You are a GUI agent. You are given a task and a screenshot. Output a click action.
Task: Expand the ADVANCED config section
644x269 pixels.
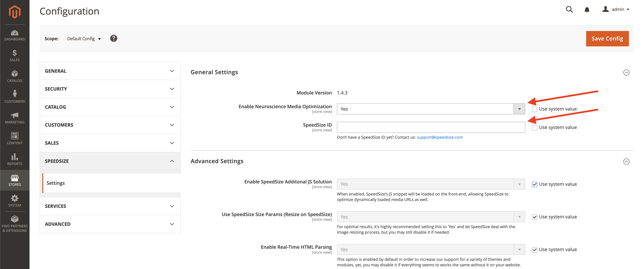(x=110, y=224)
